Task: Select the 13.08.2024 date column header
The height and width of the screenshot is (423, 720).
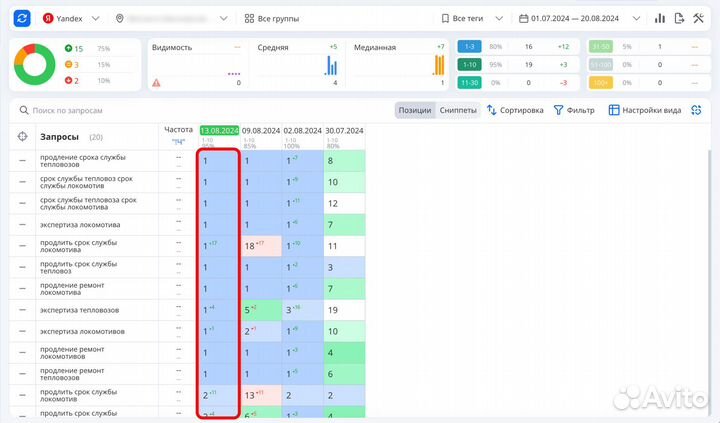Action: pos(219,130)
